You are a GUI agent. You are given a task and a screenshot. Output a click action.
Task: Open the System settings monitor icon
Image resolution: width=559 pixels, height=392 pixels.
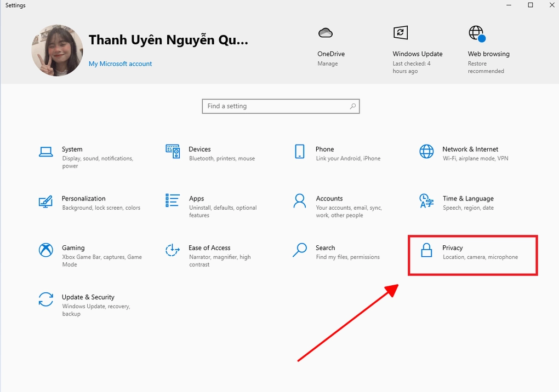[46, 152]
